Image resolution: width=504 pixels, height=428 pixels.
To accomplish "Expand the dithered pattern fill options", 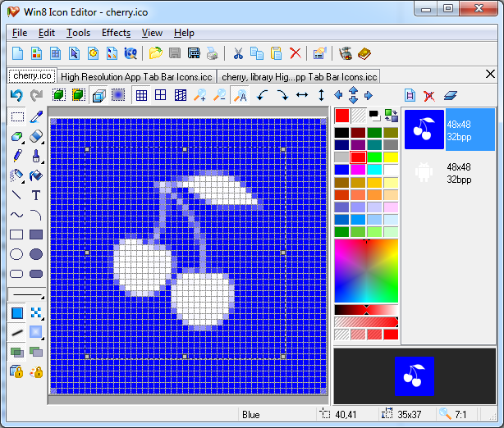I will point(43,318).
